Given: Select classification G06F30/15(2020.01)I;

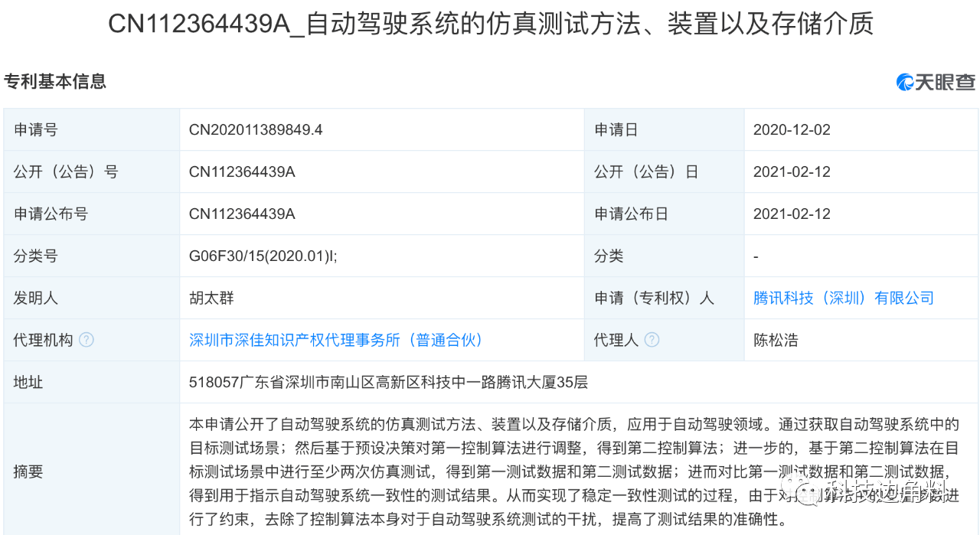Looking at the screenshot, I should click(x=263, y=256).
